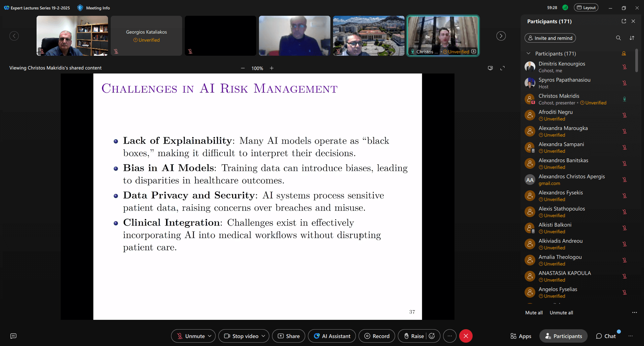
Task: Click the sort participants icon
Action: [632, 38]
